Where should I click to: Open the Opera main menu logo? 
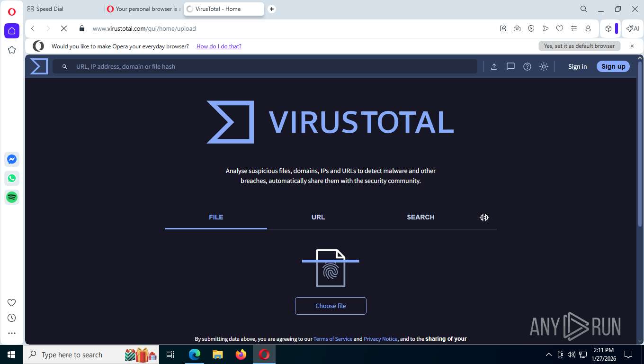pyautogui.click(x=11, y=12)
